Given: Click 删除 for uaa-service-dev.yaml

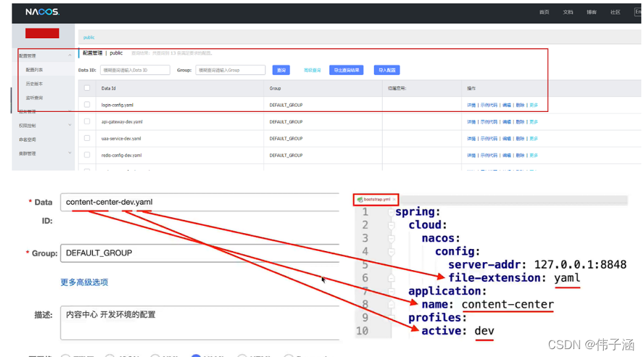Looking at the screenshot, I should coord(520,139).
